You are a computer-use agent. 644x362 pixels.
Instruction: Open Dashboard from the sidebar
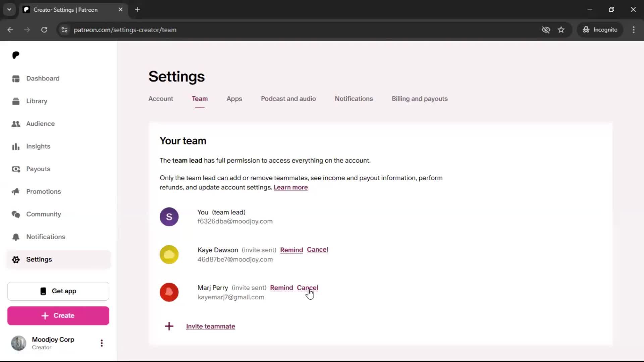43,78
